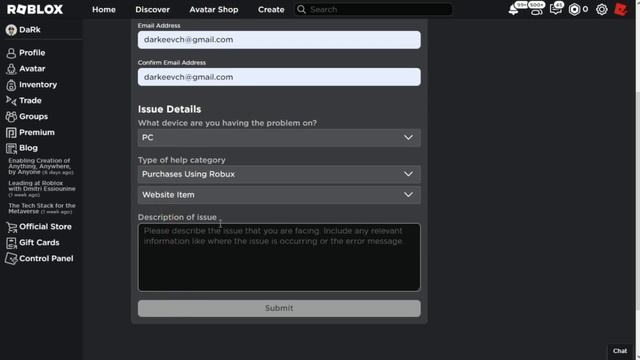Viewport: 640px width, 360px height.
Task: Click the DaRk avatar picture
Action: point(11,30)
